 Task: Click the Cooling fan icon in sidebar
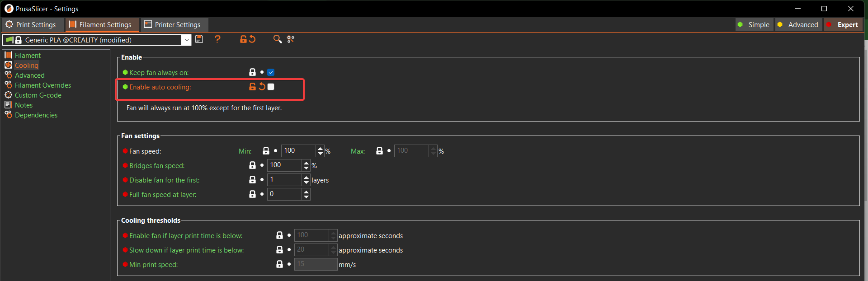(x=8, y=65)
